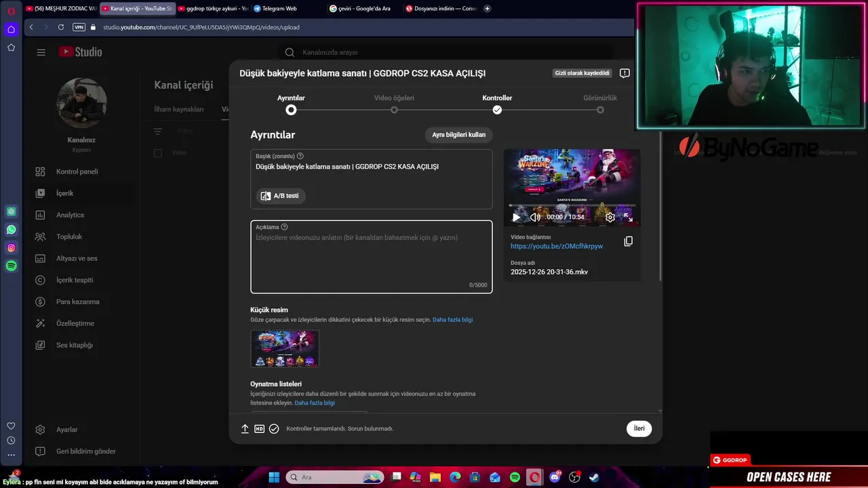Open File Explorer from the taskbar
Viewport: 868px width, 488px height.
click(435, 477)
